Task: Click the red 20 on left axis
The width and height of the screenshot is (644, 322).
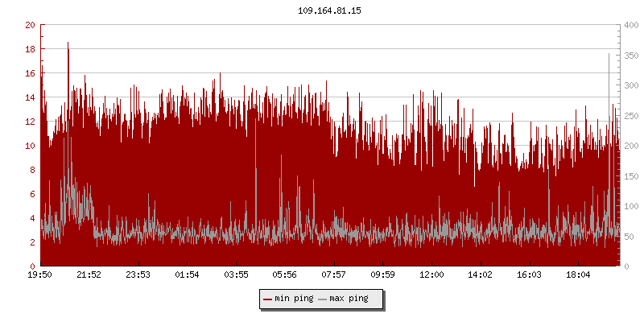Action: [30, 25]
